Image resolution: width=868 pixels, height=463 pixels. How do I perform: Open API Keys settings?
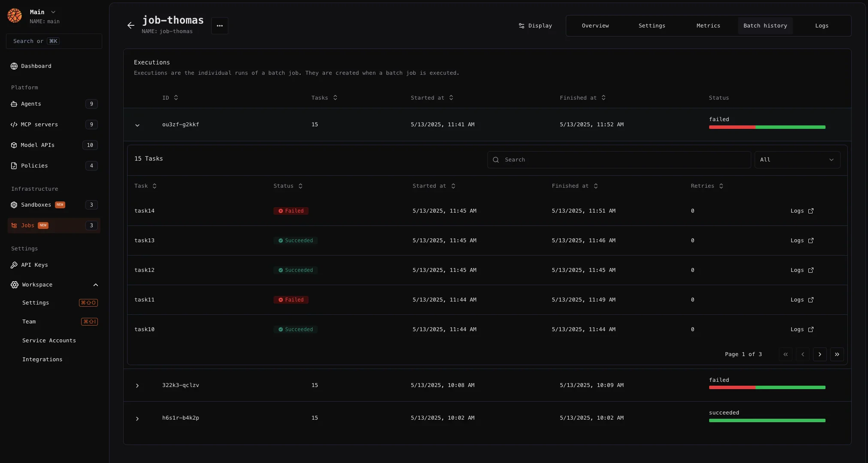(x=54, y=265)
